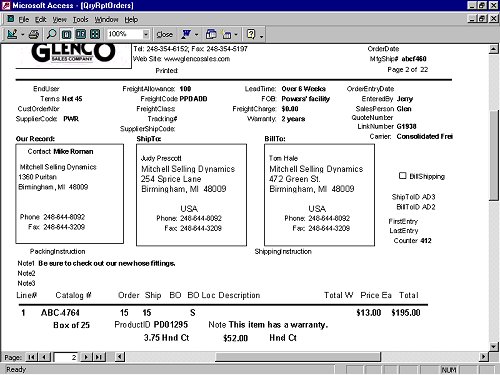
Task: Click the Ready status text
Action: tap(16, 369)
